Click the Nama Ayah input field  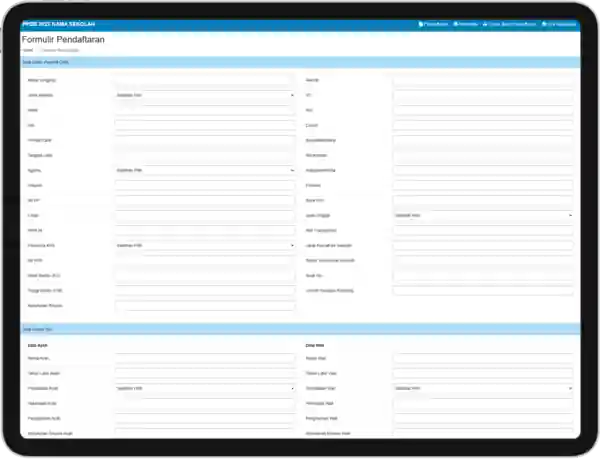(x=205, y=357)
